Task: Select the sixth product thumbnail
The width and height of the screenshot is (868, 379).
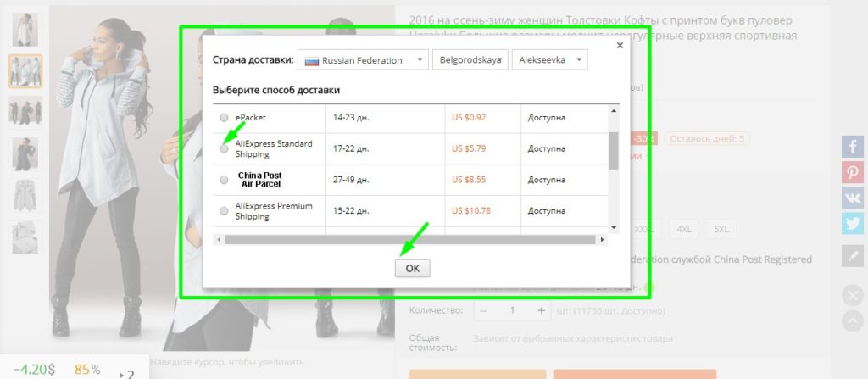Action: tap(25, 237)
